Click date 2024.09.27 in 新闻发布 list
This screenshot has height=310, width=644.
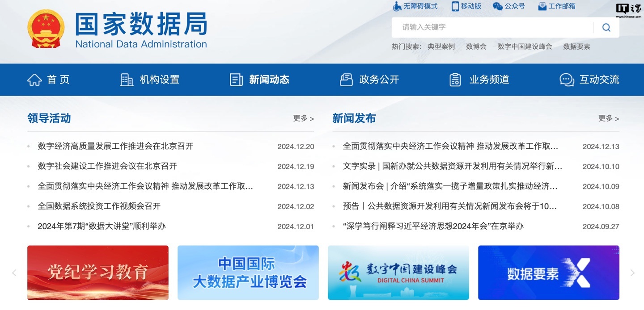(x=601, y=226)
